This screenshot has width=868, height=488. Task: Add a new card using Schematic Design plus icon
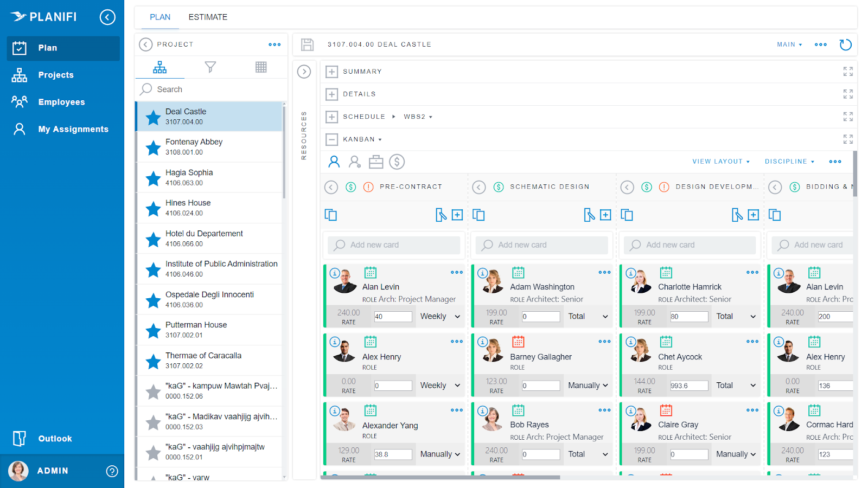pos(606,215)
